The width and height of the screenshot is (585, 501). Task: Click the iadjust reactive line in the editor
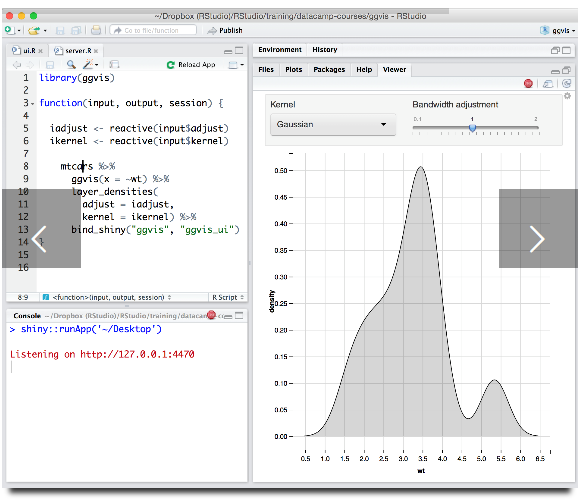click(x=139, y=128)
